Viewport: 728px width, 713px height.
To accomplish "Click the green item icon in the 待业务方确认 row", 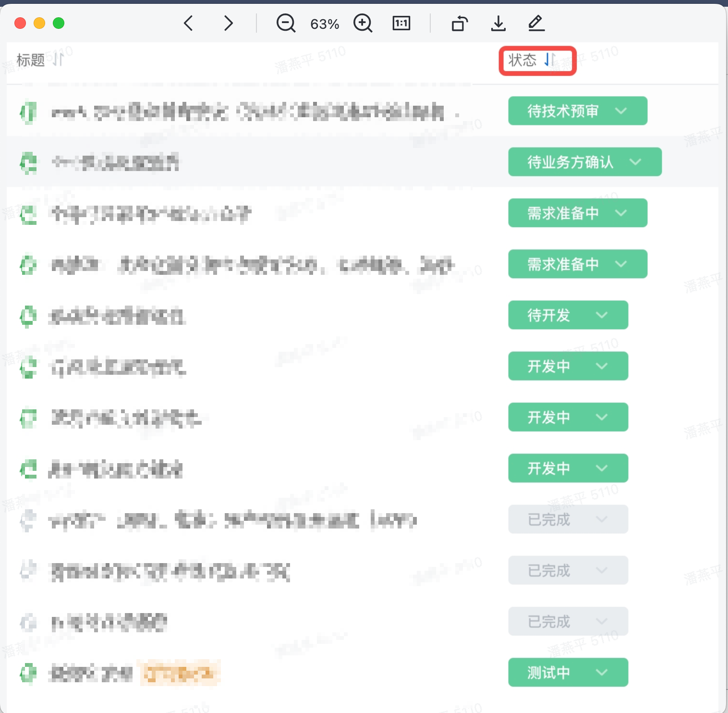I will 28,163.
